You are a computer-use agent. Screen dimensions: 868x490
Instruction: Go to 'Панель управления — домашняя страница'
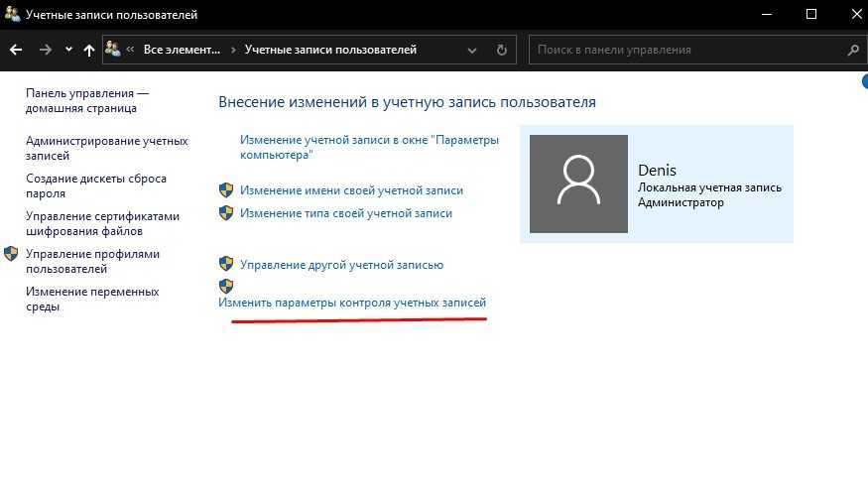point(87,100)
